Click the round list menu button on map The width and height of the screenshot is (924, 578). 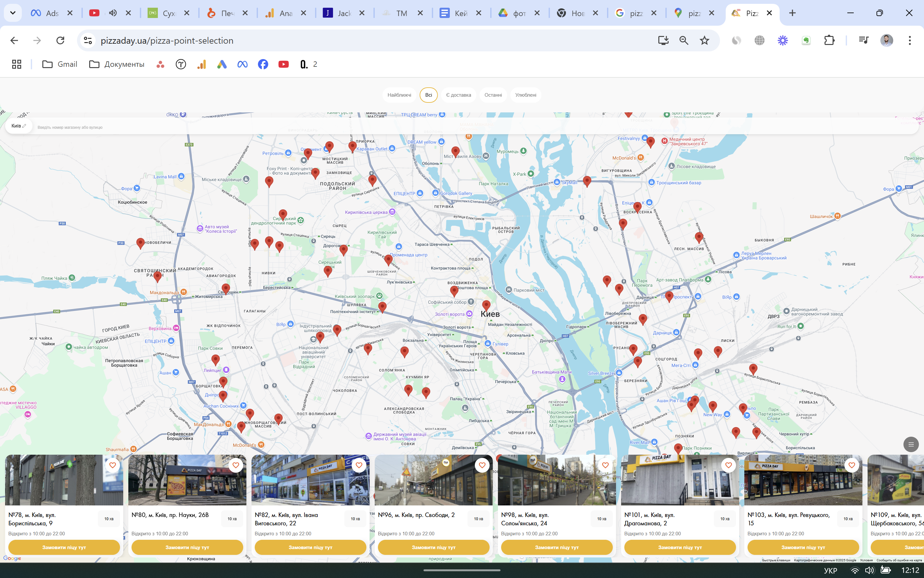[x=911, y=444]
